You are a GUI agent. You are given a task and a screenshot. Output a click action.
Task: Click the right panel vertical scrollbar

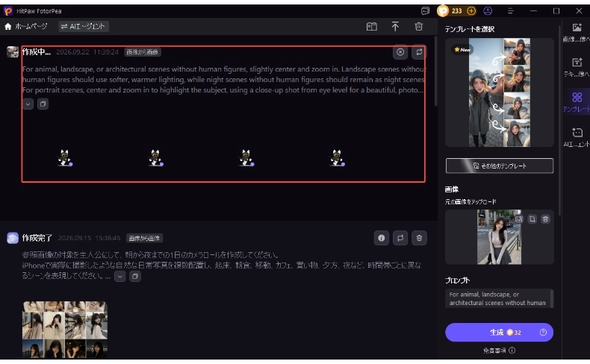tap(559, 120)
